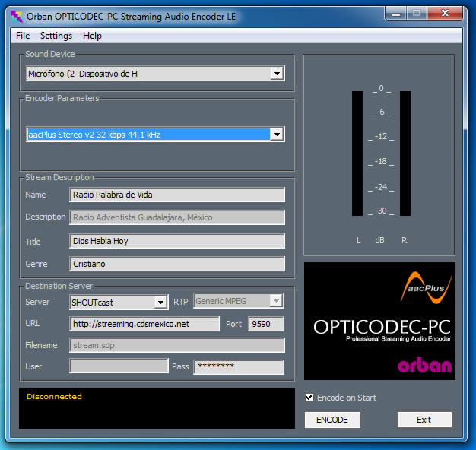Click the right channel level meter bar
The image size is (476, 450).
(405, 154)
